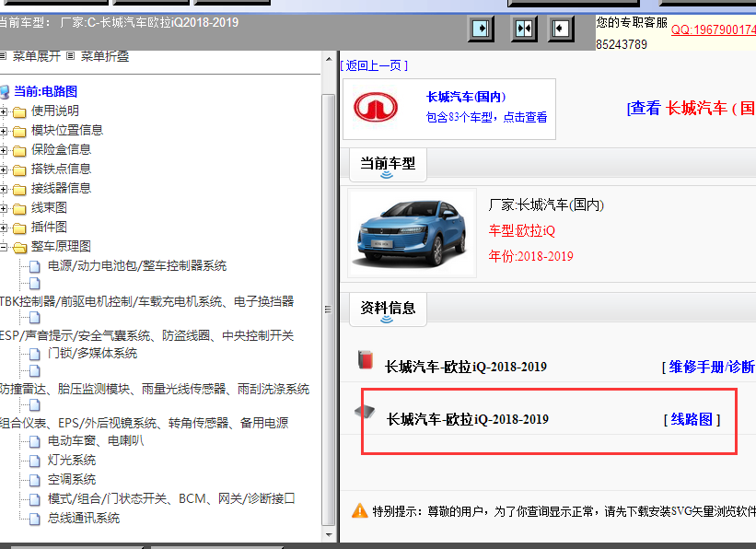The width and height of the screenshot is (756, 549).
Task: Expand the 保险盒信息 tree node
Action: pyautogui.click(x=4, y=150)
